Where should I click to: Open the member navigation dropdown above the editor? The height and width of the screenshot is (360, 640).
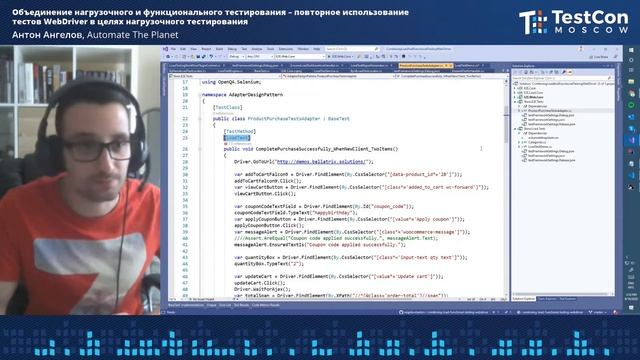pos(452,76)
